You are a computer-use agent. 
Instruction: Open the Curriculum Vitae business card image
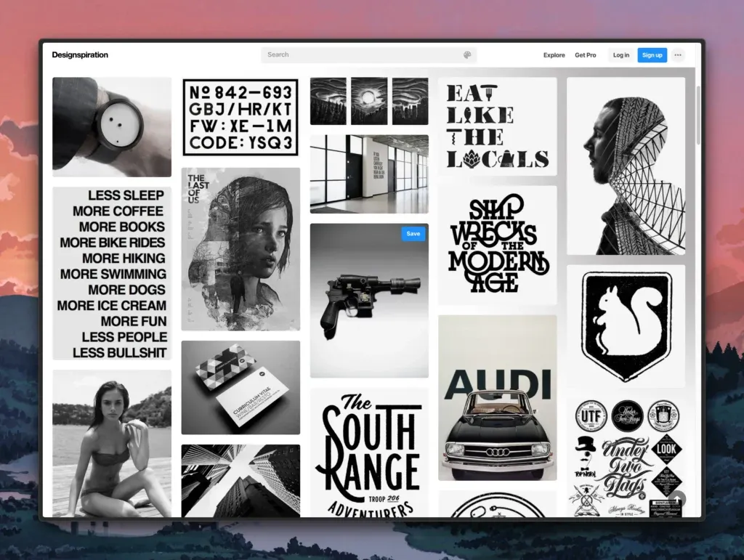coord(240,387)
